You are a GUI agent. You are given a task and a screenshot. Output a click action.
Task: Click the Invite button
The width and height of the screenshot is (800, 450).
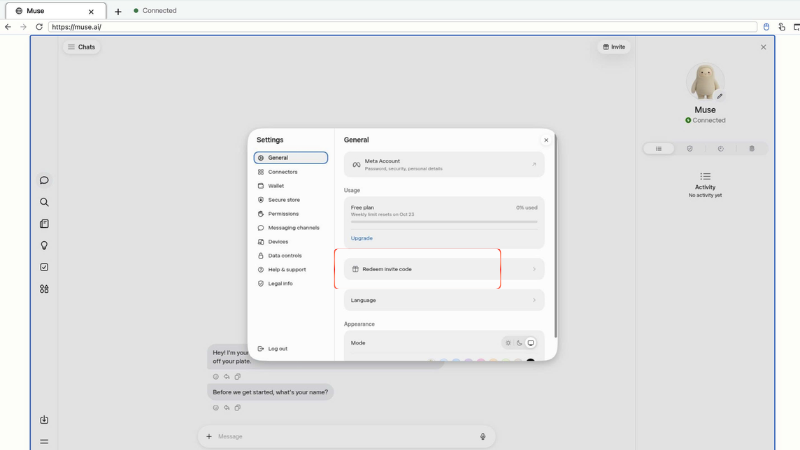[614, 47]
